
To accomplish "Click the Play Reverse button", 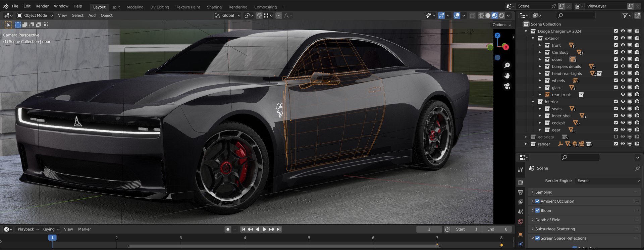I will click(257, 229).
